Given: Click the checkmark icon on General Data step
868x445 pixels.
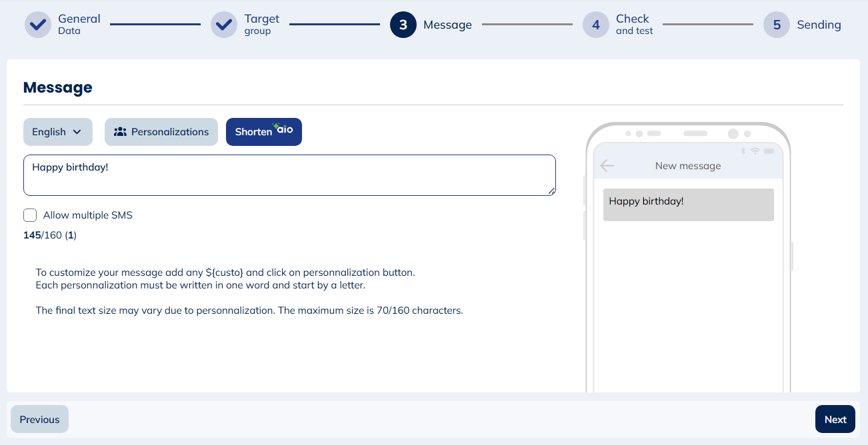Looking at the screenshot, I should (x=37, y=24).
